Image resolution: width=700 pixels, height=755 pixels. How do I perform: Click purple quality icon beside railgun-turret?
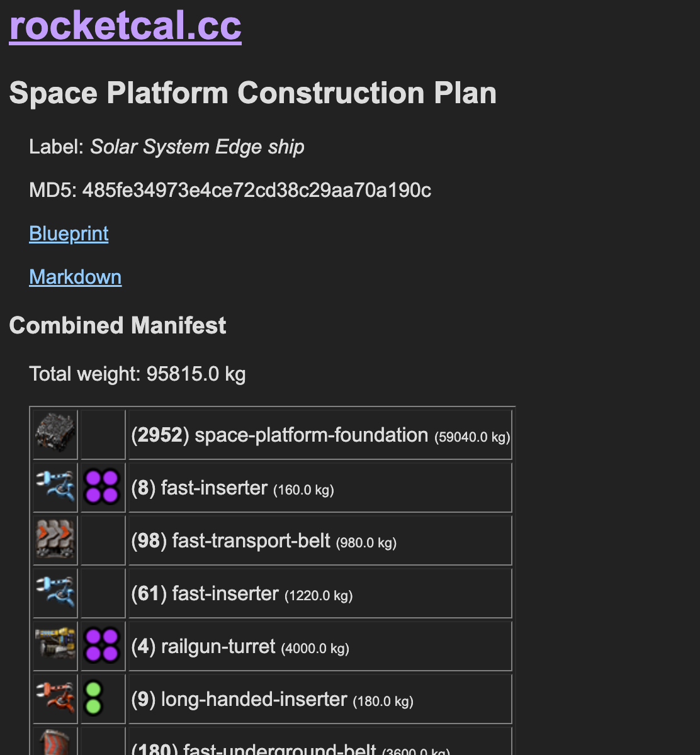(x=103, y=646)
